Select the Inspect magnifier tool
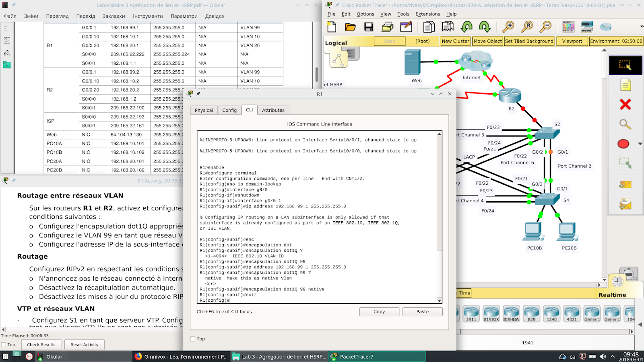The image size is (644, 362). (x=625, y=124)
